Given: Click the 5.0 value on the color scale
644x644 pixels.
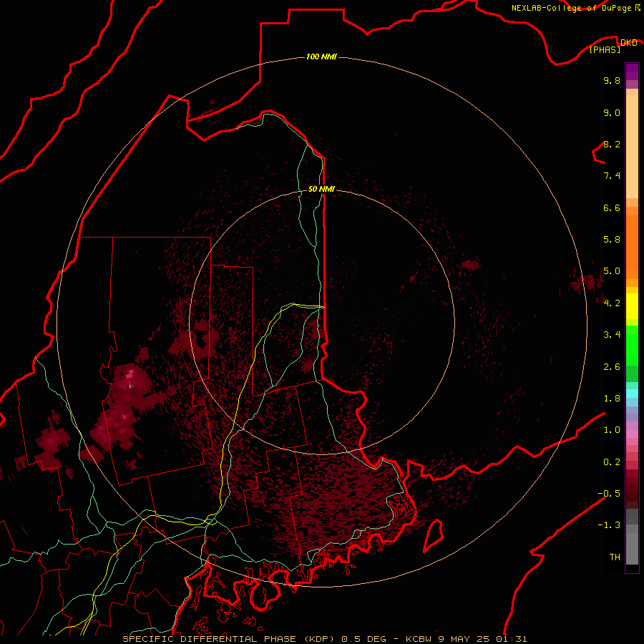Looking at the screenshot, I should 612,271.
